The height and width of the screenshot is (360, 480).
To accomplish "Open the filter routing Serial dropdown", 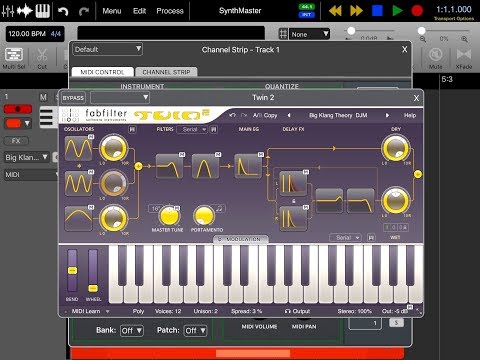I will coord(192,129).
